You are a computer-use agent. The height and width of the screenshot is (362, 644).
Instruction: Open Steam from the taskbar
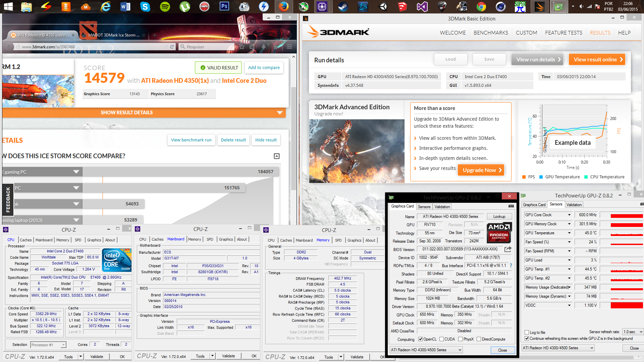[x=343, y=6]
